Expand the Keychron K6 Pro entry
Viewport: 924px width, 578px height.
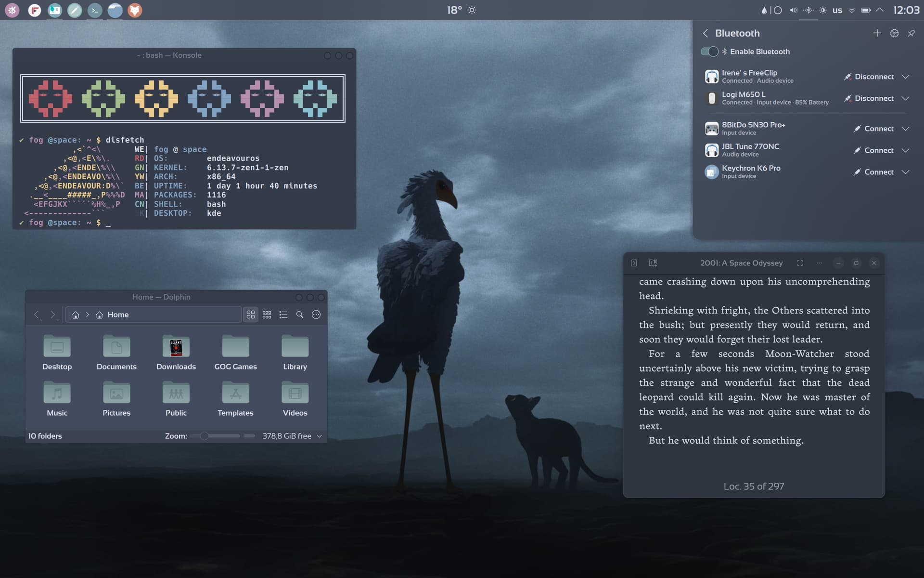pos(906,172)
